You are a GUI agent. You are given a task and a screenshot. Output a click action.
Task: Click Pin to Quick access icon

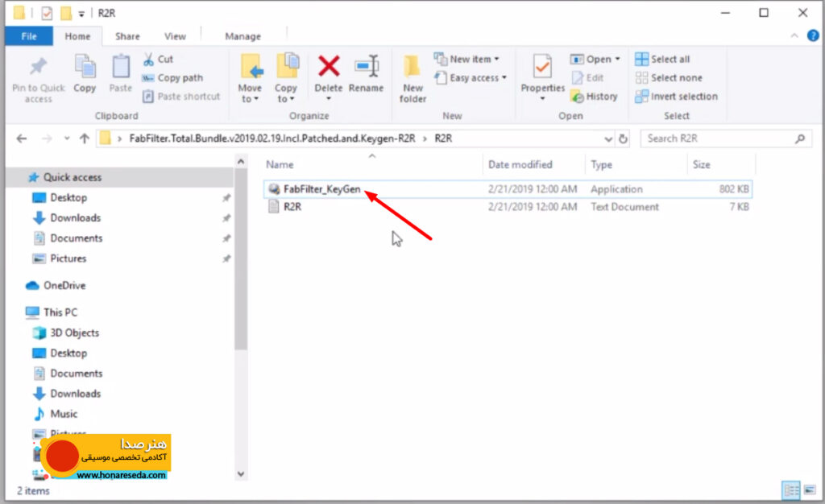[38, 67]
